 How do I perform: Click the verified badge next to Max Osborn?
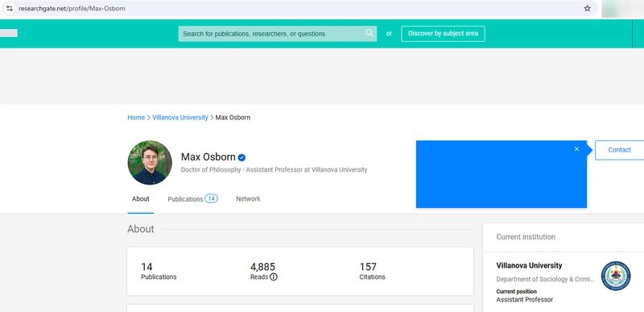242,157
